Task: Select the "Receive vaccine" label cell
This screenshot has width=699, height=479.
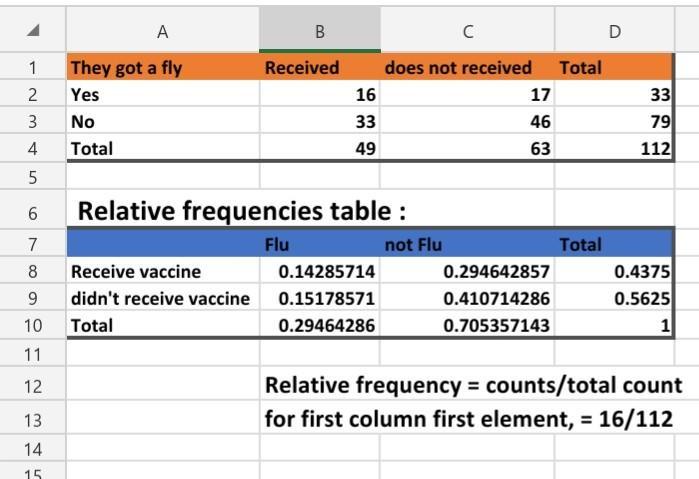Action: [x=136, y=272]
